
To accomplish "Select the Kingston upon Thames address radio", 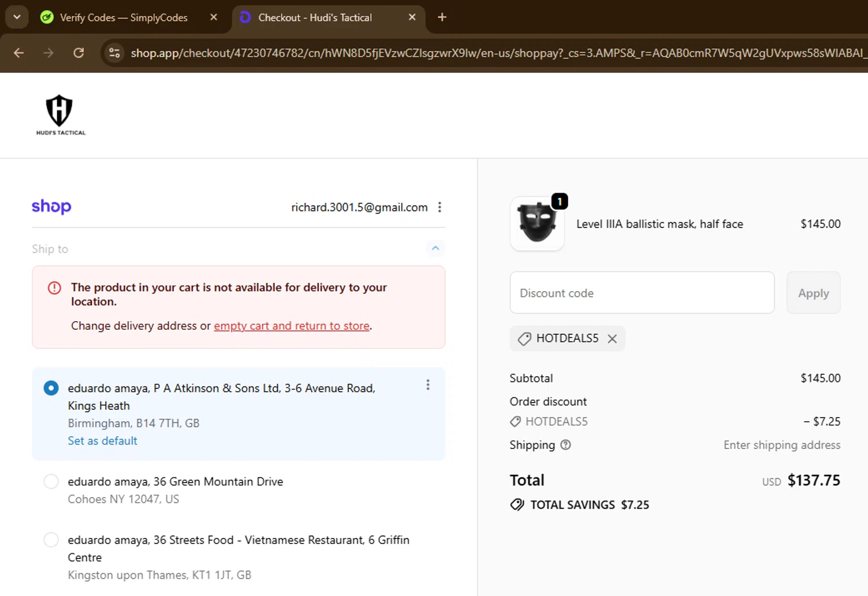I will click(x=51, y=540).
